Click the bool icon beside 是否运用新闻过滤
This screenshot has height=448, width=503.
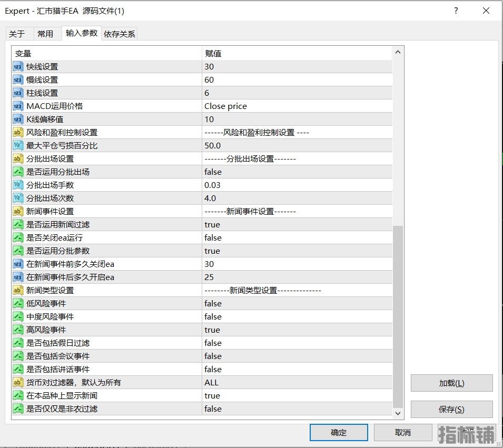[18, 224]
